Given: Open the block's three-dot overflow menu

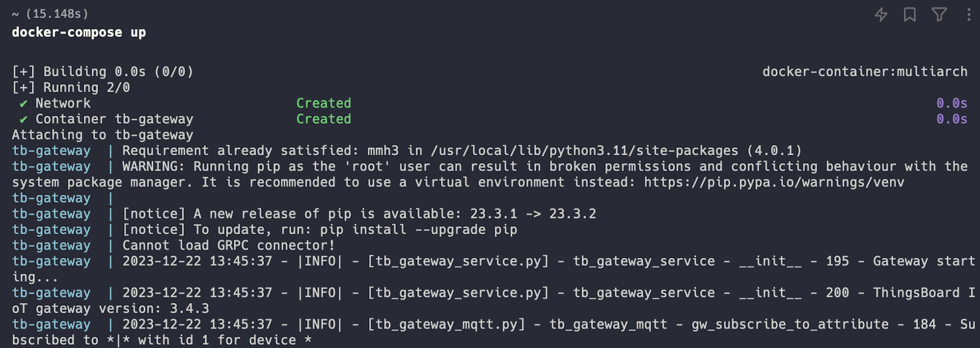Looking at the screenshot, I should [968, 15].
